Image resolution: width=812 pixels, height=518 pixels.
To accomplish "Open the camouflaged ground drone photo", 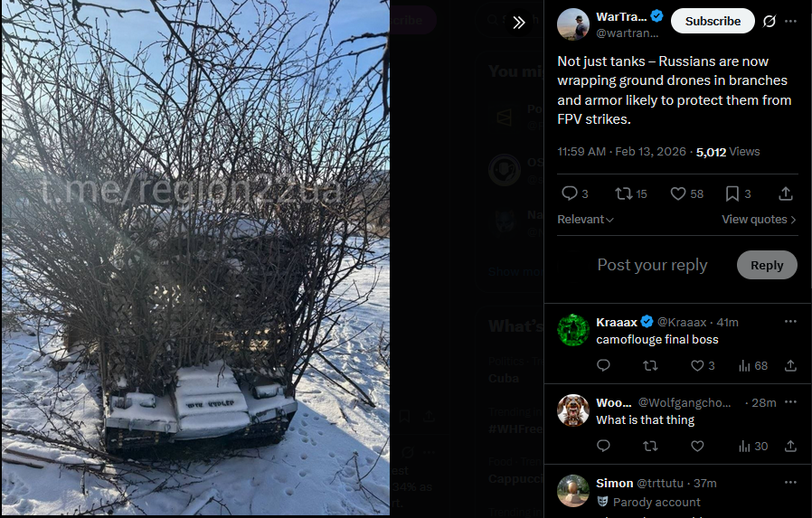I will pyautogui.click(x=195, y=258).
